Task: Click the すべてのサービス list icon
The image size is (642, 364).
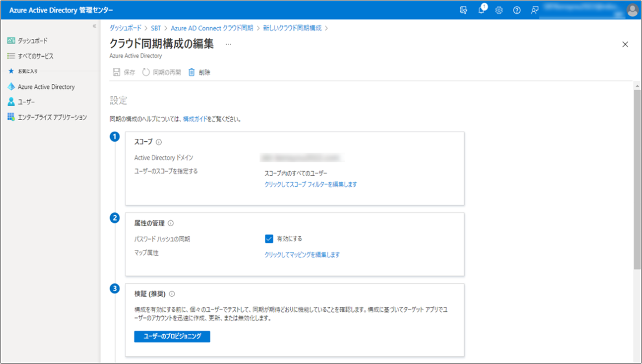Action: coord(11,56)
